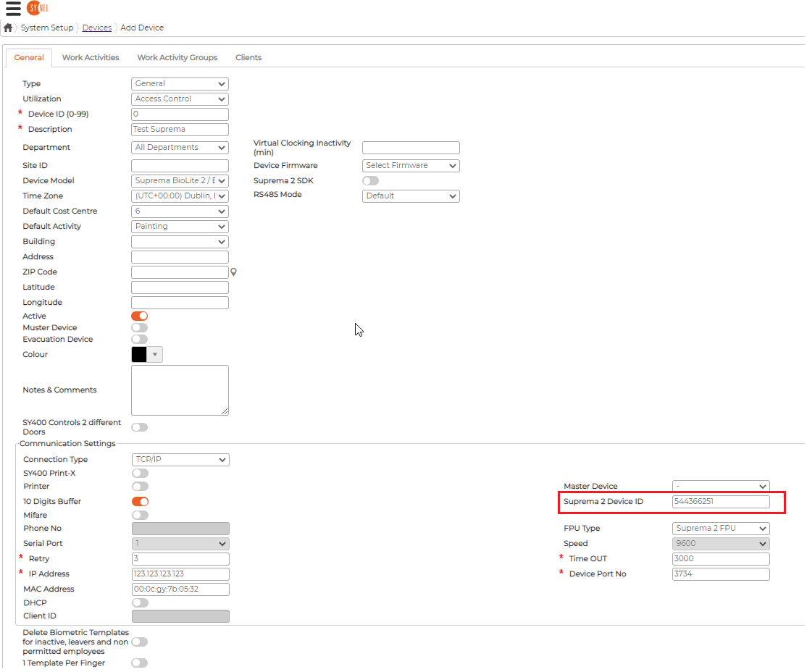Toggle Delete Biometric Templates switch
Viewport: 807px width, 672px height.
(x=140, y=642)
